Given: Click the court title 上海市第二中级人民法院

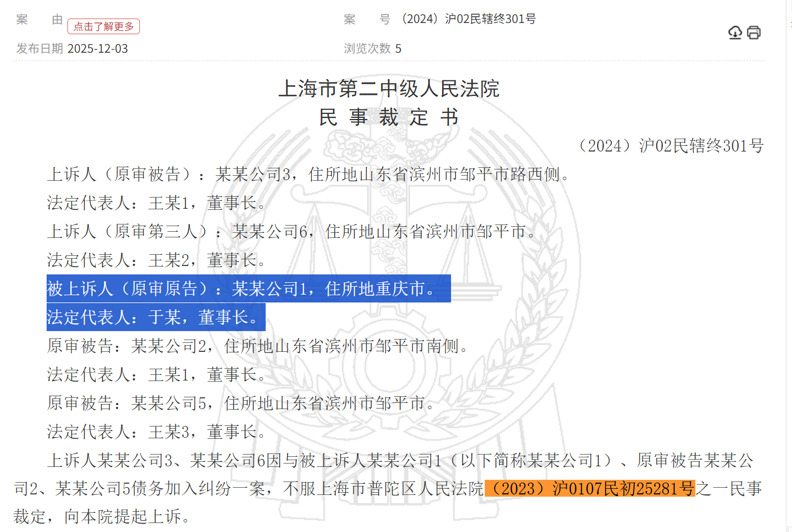Looking at the screenshot, I should (389, 89).
